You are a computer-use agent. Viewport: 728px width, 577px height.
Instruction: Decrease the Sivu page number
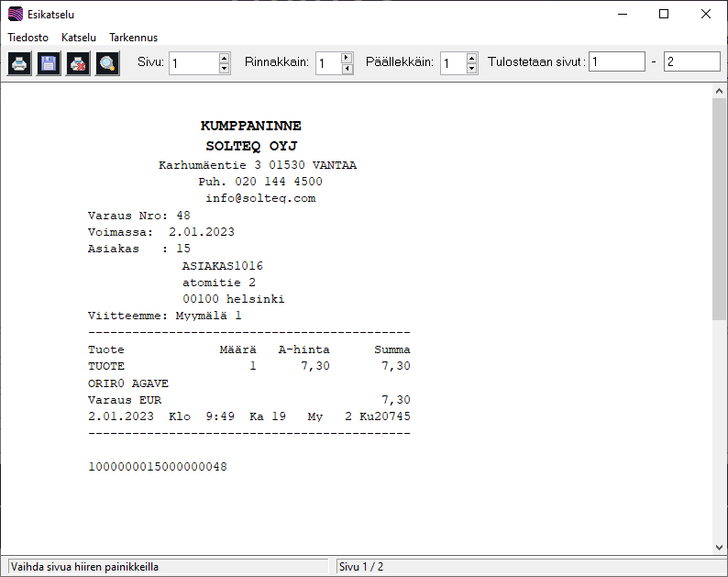[225, 68]
